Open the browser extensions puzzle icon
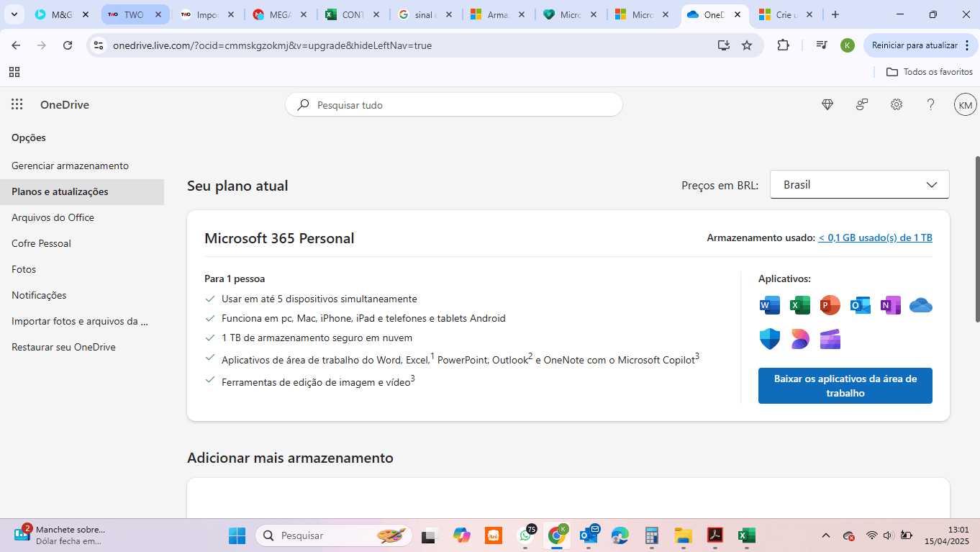980x552 pixels. tap(784, 45)
